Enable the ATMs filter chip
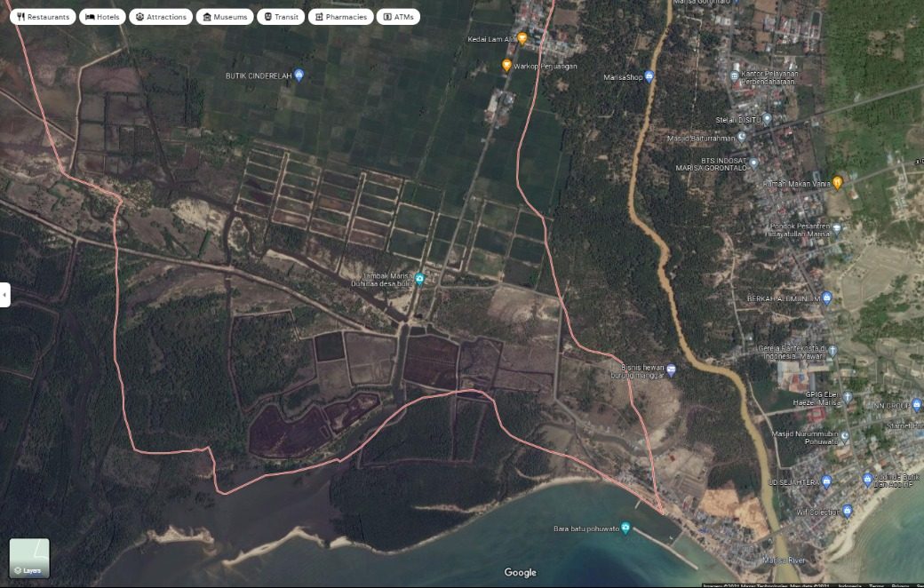924x588 pixels. pyautogui.click(x=398, y=17)
